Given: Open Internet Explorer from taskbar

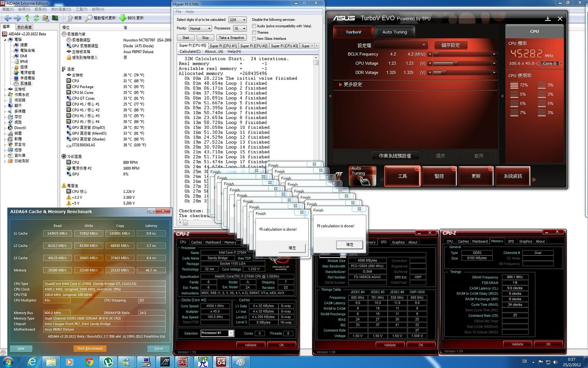Looking at the screenshot, I should click(x=32, y=362).
